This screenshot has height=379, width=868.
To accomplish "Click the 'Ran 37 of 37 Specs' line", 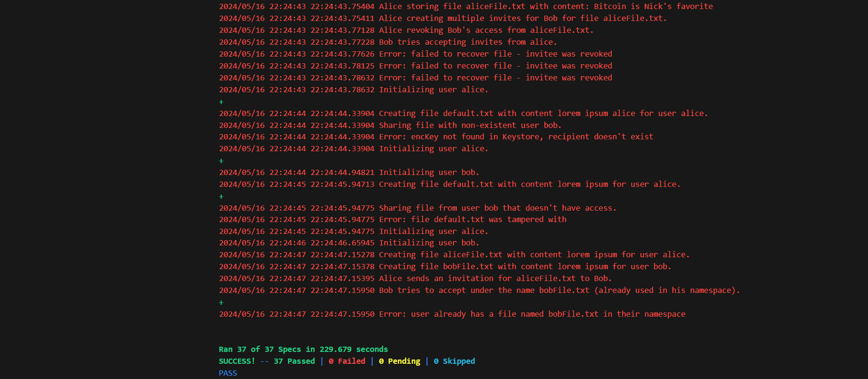I will 303,349.
